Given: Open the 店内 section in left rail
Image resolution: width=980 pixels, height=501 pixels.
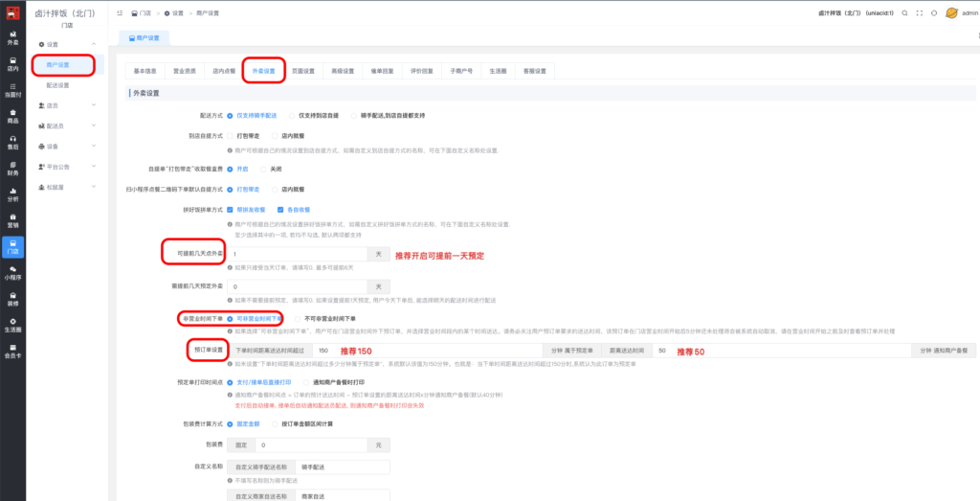Looking at the screenshot, I should (12, 64).
